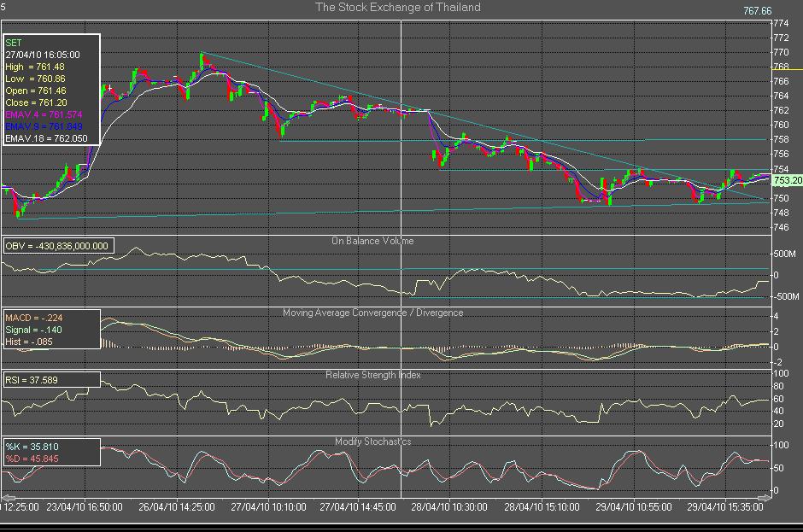Click the left scroll arrow on the time axis

tap(9, 498)
